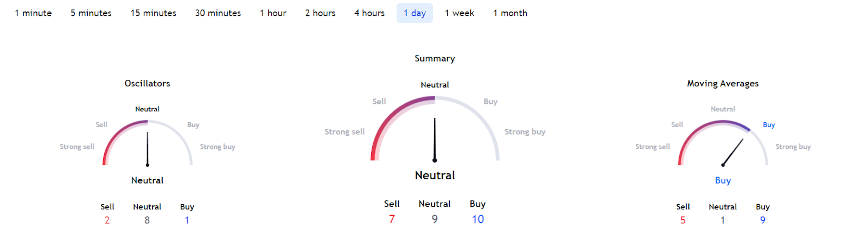The height and width of the screenshot is (232, 868).
Task: Click Summary buy count of 10
Action: (477, 219)
